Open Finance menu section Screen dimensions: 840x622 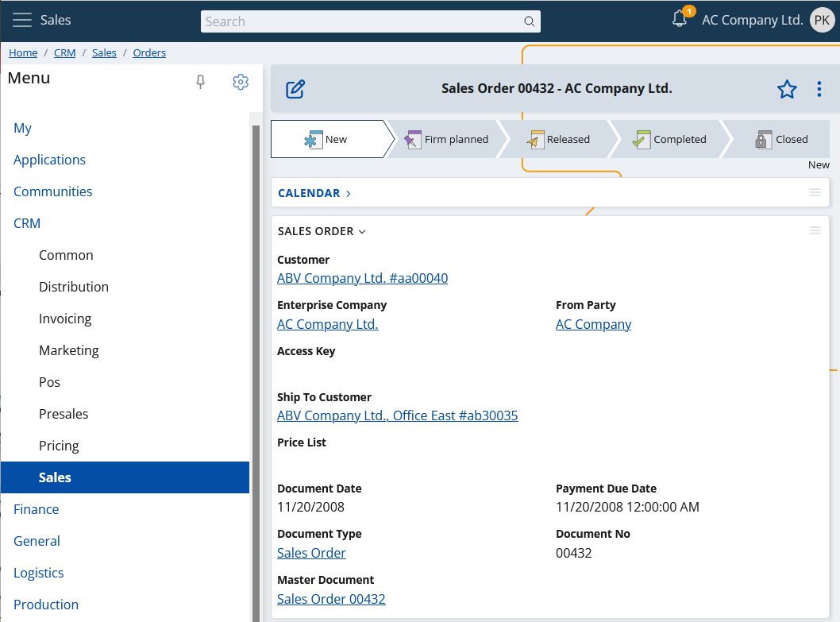36,509
